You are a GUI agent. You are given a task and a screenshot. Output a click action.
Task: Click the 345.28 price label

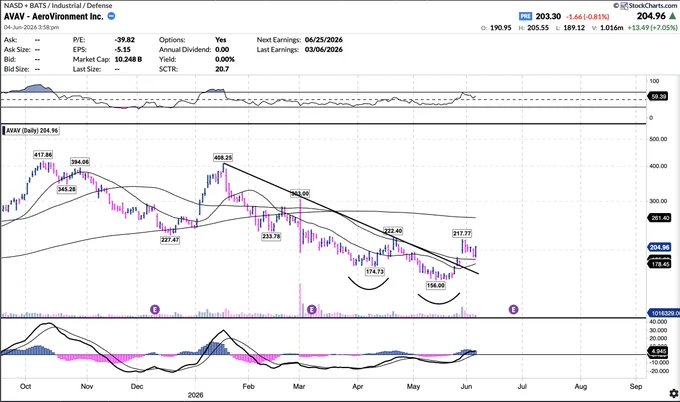pyautogui.click(x=67, y=189)
